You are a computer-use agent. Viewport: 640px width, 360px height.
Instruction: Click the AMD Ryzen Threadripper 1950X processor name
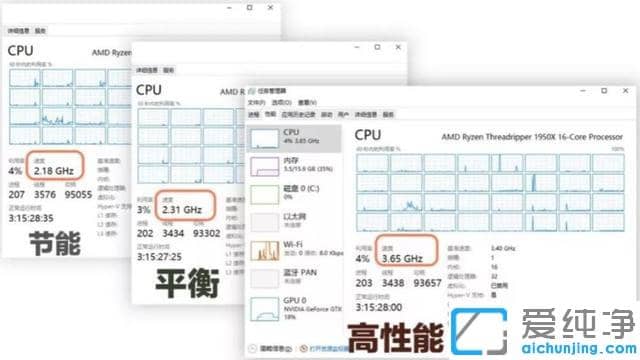pos(532,137)
